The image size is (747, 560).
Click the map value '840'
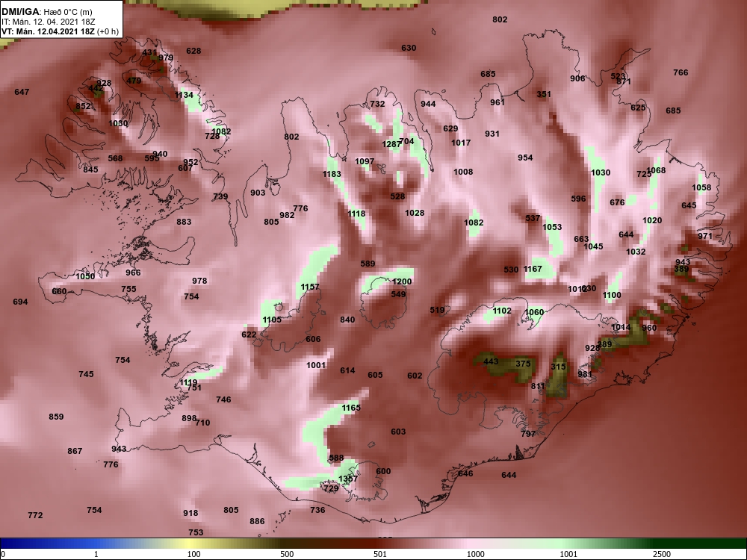(x=347, y=320)
